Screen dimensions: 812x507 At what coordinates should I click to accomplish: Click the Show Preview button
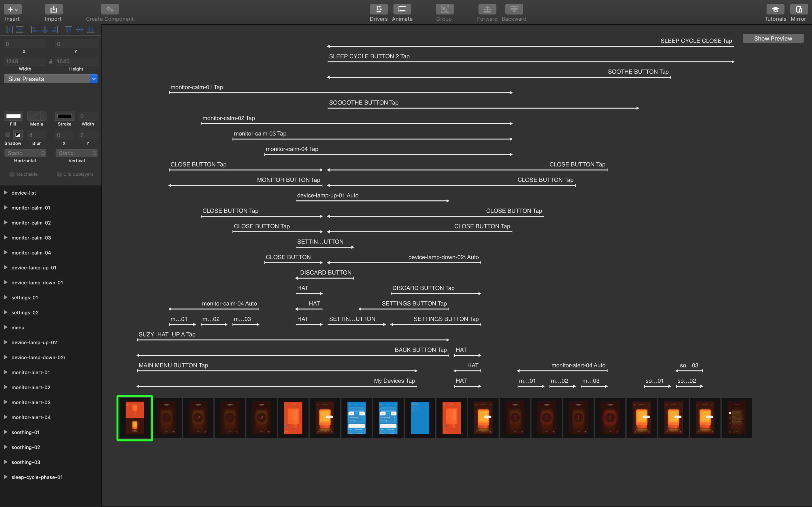(x=773, y=39)
